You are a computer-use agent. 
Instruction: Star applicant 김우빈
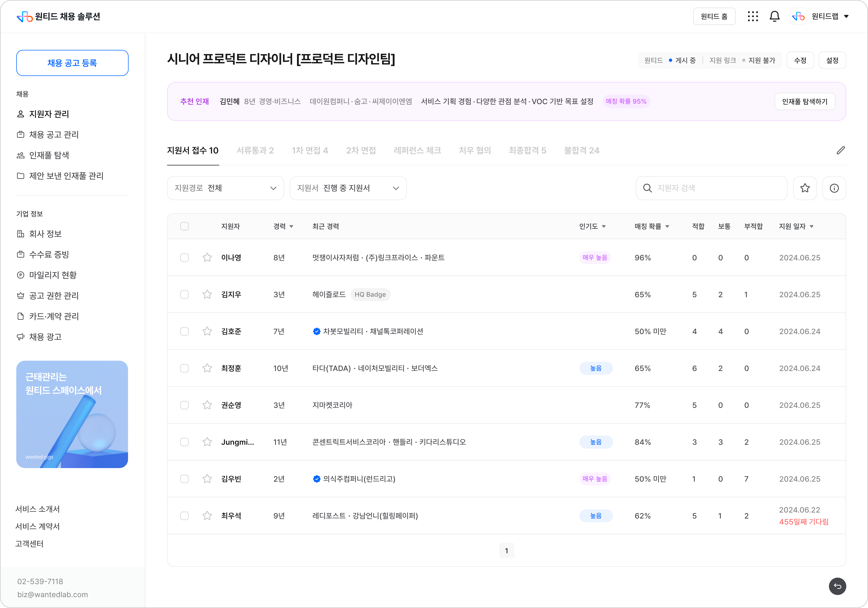point(207,479)
